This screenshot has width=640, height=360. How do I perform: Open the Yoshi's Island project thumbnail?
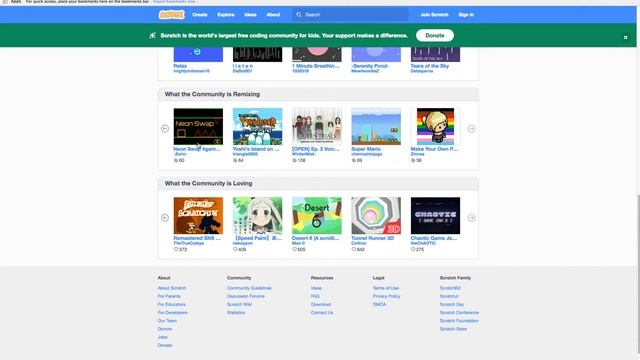coord(258,127)
